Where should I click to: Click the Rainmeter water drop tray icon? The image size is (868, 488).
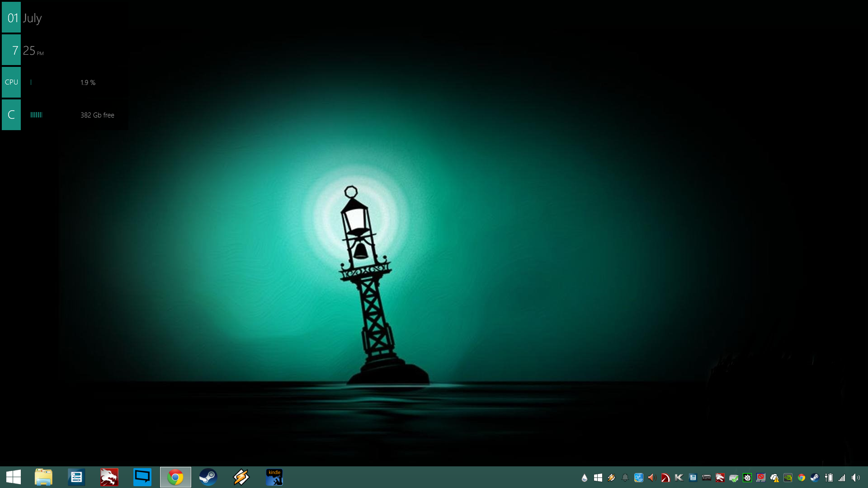pos(585,478)
